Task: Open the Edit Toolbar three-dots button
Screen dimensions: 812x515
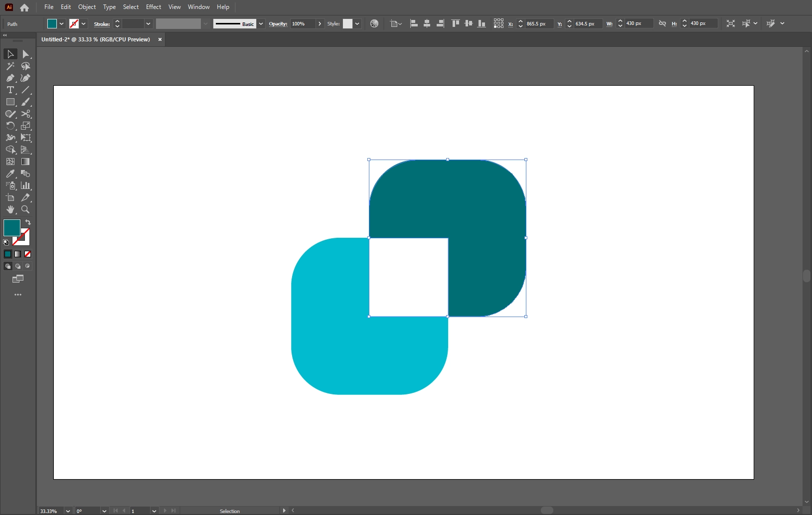Action: coord(18,295)
